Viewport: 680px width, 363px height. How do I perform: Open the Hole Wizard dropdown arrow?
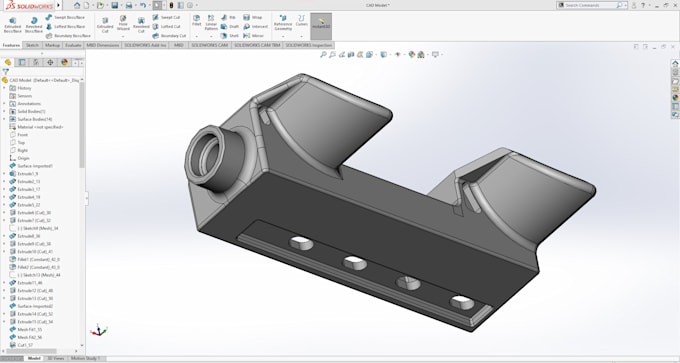[x=123, y=36]
